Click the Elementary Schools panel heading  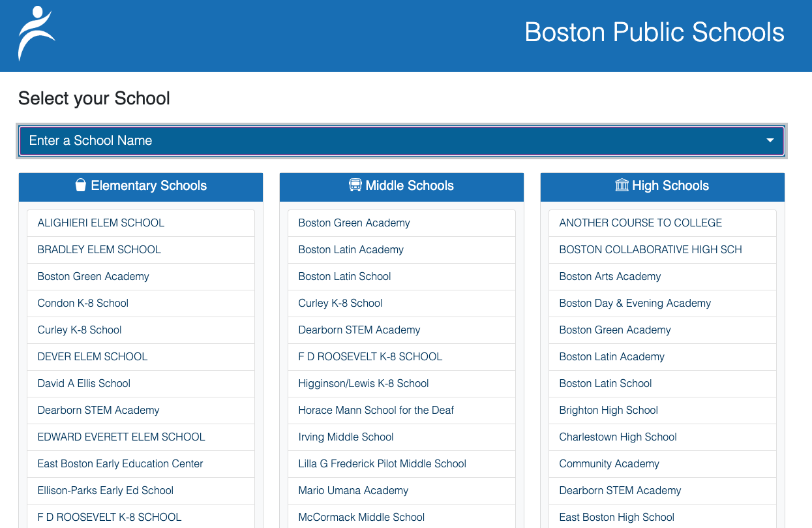tap(141, 187)
